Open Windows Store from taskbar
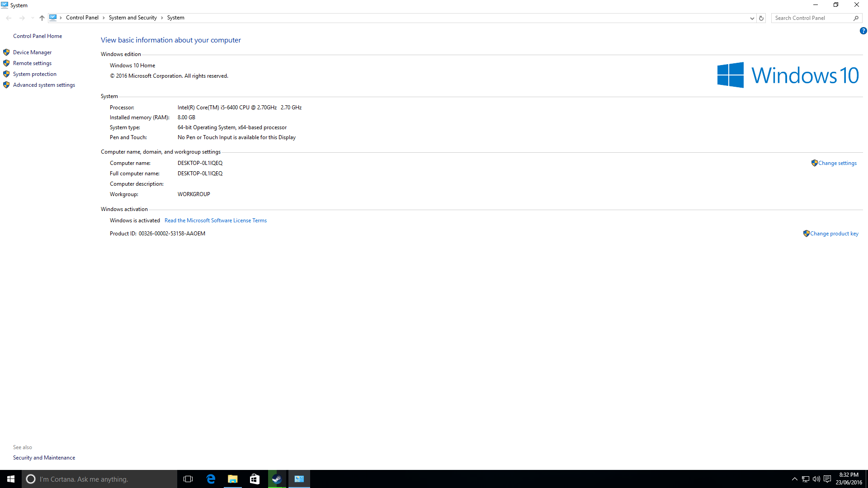The height and width of the screenshot is (488, 868). 255,479
